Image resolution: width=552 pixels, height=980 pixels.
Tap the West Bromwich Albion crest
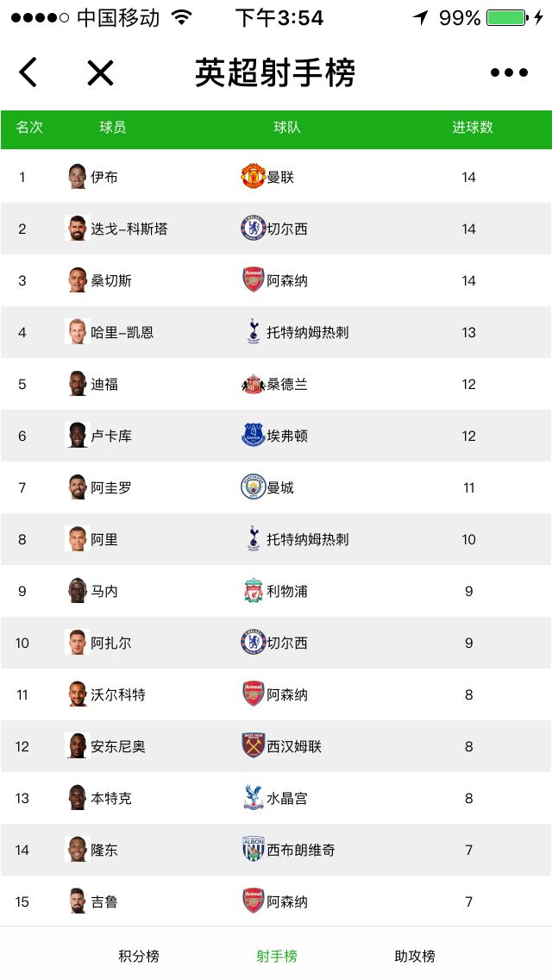click(x=254, y=850)
